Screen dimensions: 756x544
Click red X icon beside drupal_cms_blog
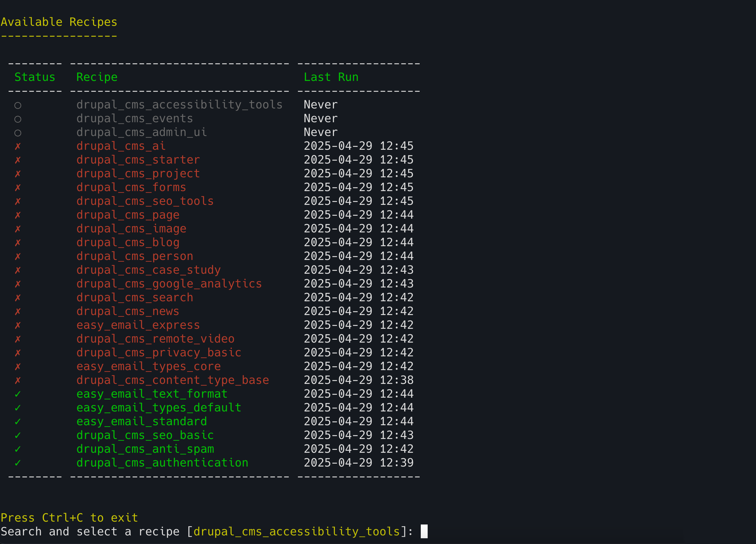click(x=18, y=242)
